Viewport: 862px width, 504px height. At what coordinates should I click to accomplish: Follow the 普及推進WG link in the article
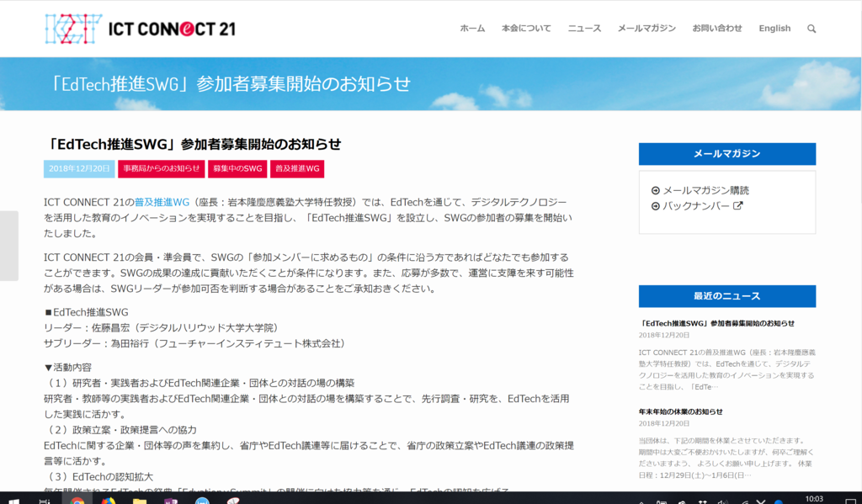point(162,202)
